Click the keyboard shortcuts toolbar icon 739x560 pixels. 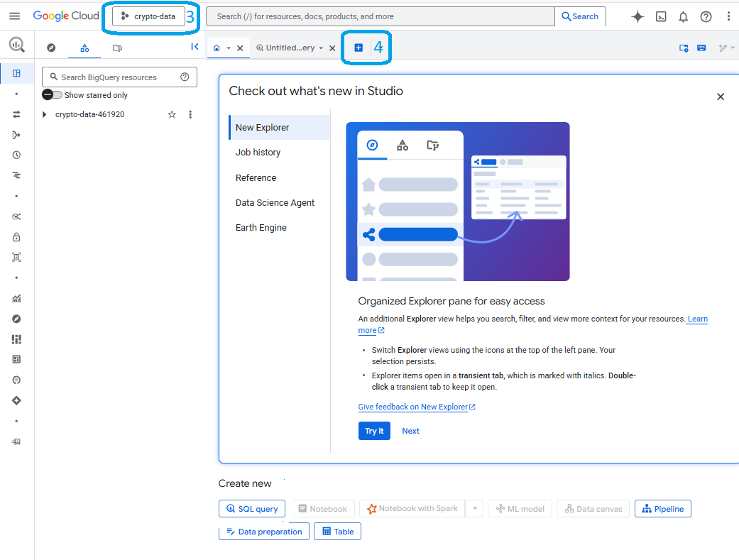point(701,47)
